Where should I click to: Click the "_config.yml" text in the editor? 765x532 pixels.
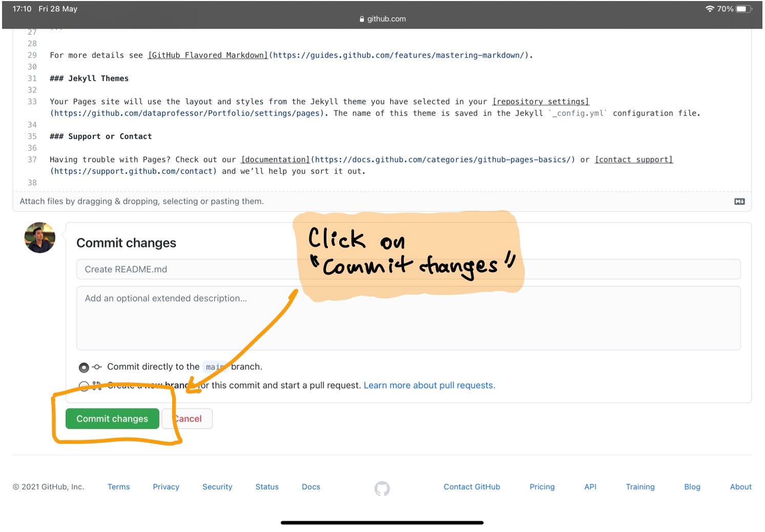pyautogui.click(x=578, y=113)
